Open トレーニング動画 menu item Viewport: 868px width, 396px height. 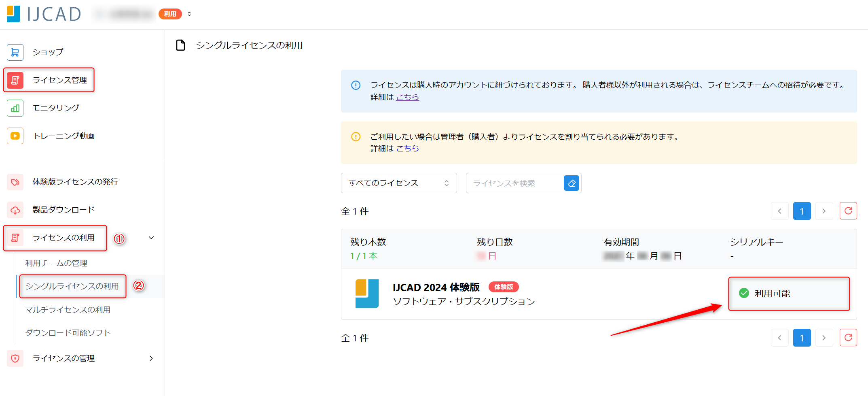point(64,136)
